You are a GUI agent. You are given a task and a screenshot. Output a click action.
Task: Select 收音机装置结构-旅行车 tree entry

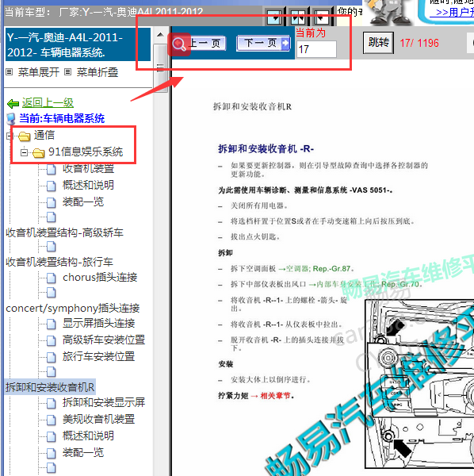pyautogui.click(x=59, y=262)
